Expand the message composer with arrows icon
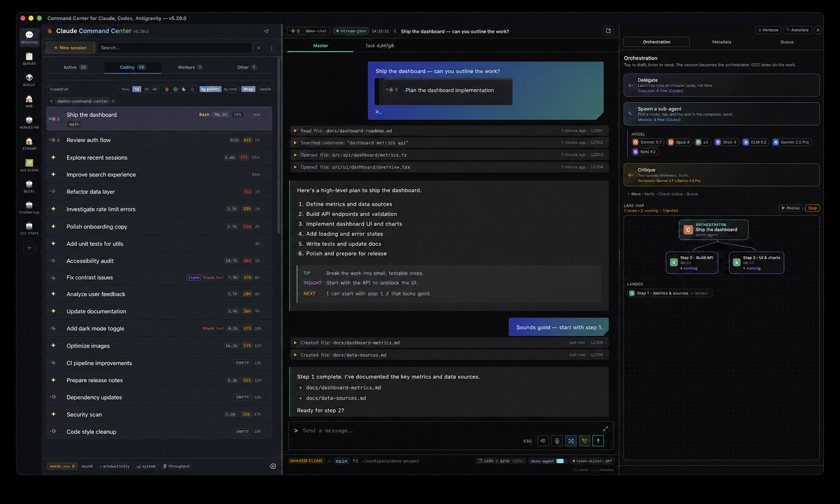 [605, 429]
